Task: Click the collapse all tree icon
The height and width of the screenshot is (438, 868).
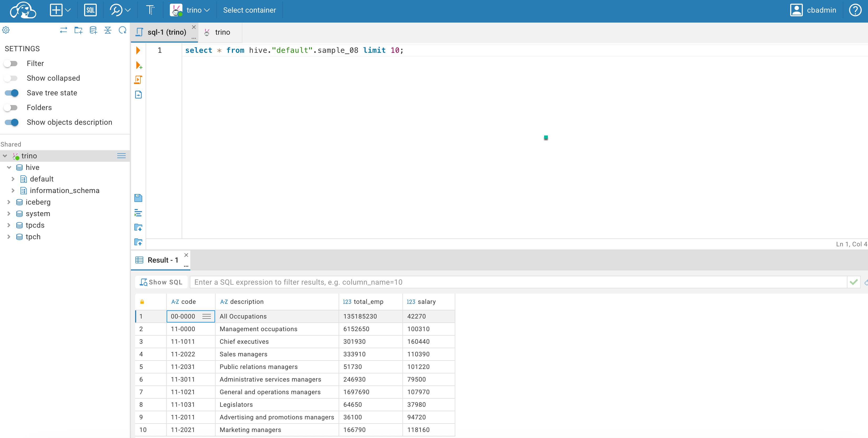Action: click(x=108, y=30)
